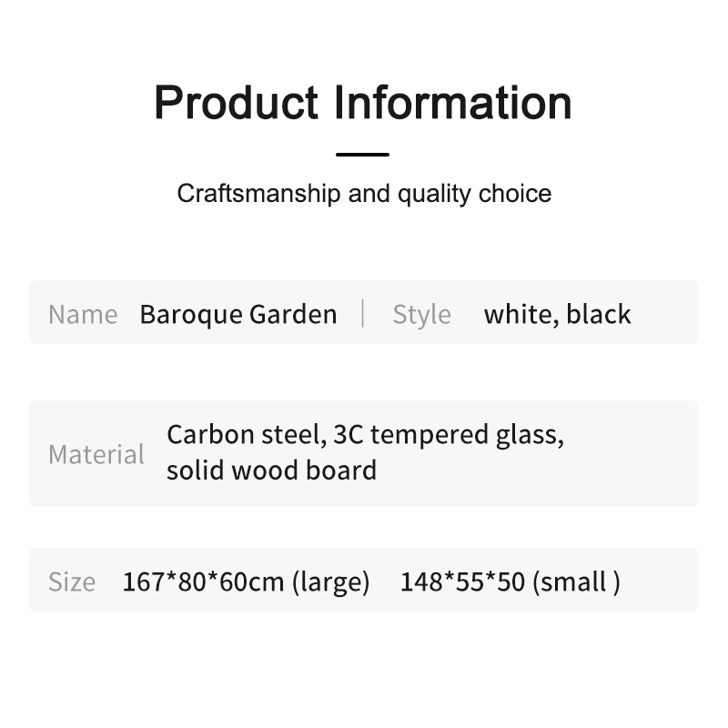This screenshot has height=728, width=728.
Task: Click the vertical separator between Name and Style
Action: 363,313
